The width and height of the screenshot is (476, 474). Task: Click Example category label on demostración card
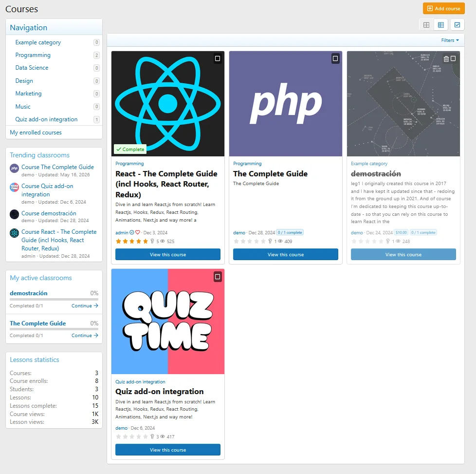point(369,164)
